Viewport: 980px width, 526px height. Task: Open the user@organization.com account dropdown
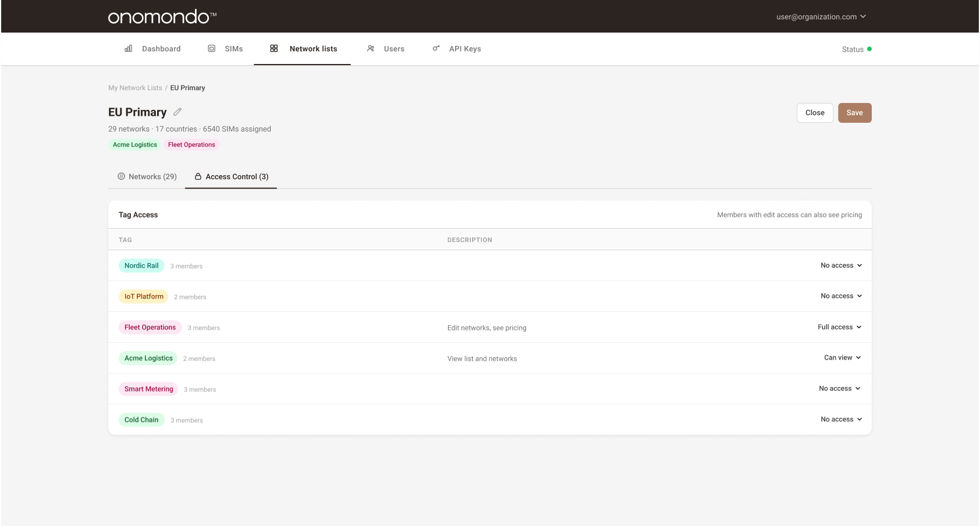[x=819, y=16]
